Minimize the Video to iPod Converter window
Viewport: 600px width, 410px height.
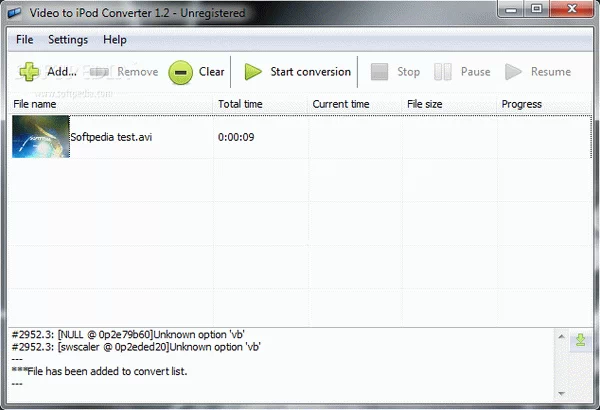(x=511, y=10)
